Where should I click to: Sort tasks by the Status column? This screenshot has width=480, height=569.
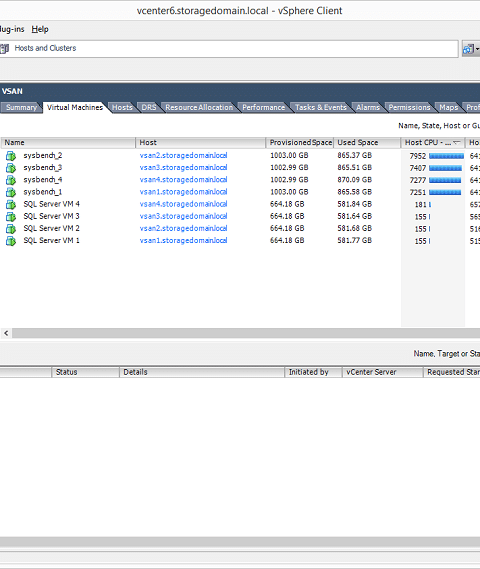click(86, 372)
